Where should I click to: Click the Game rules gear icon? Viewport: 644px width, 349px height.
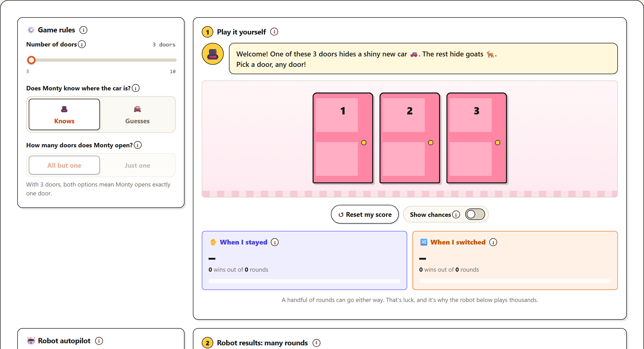point(31,30)
